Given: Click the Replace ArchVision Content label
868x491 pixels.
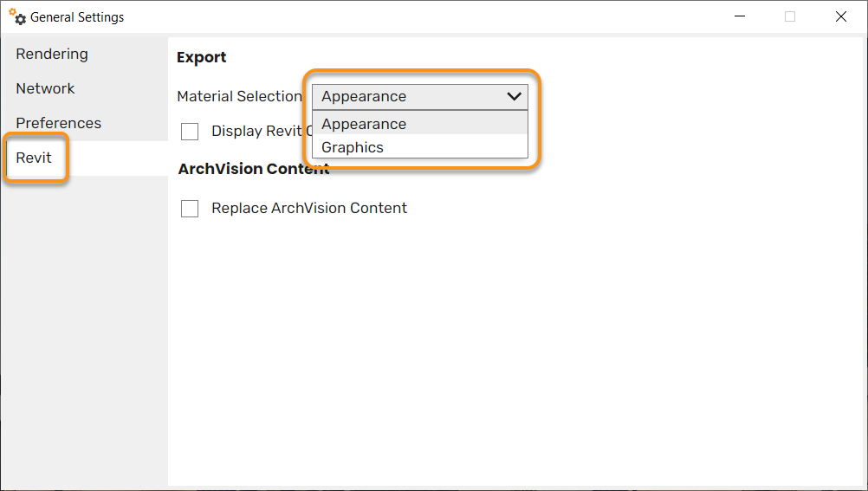Looking at the screenshot, I should coord(309,208).
